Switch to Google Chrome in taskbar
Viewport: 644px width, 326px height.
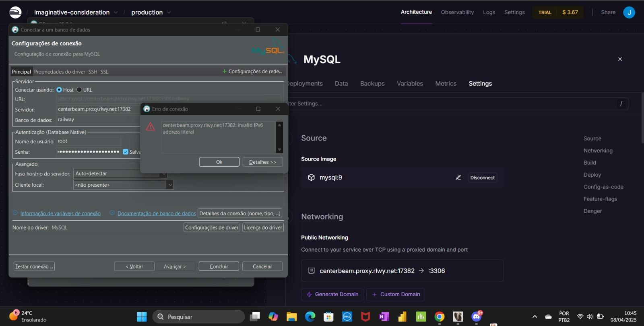click(x=440, y=317)
